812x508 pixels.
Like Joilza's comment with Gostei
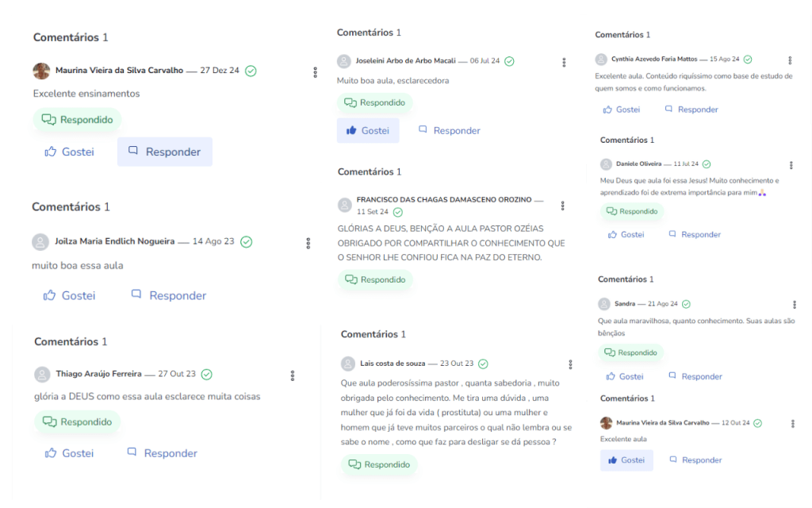(x=70, y=295)
